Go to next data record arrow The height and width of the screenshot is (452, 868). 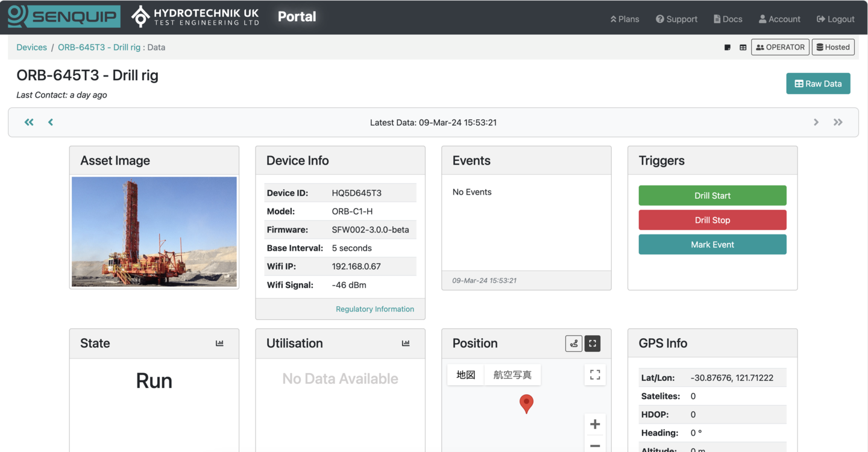tap(816, 122)
